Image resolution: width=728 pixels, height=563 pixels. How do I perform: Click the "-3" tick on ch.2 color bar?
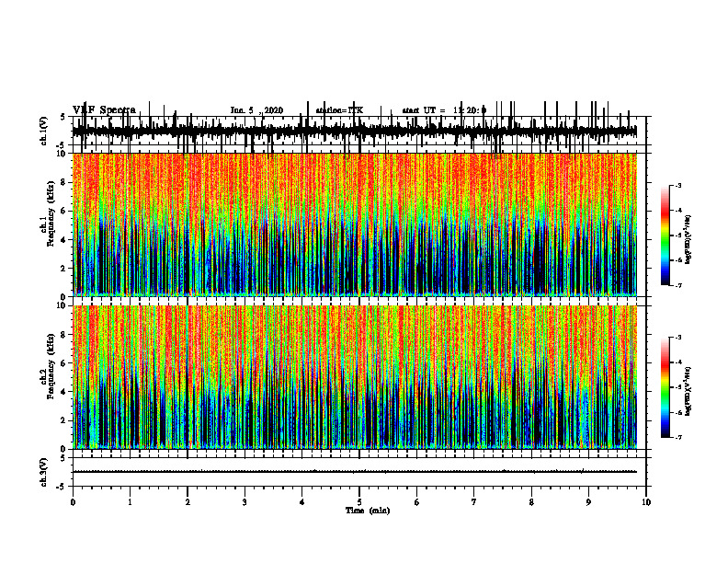pos(678,338)
